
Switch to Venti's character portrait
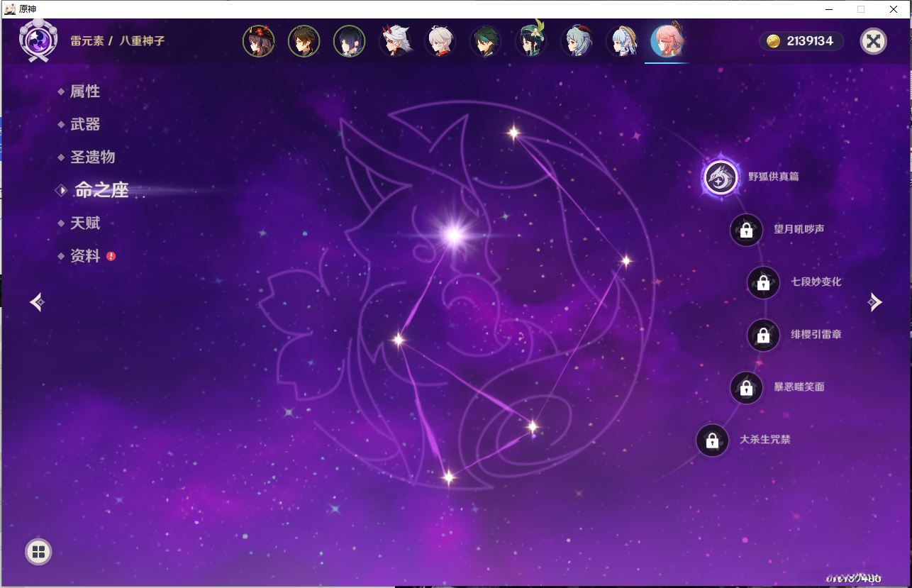(x=531, y=40)
